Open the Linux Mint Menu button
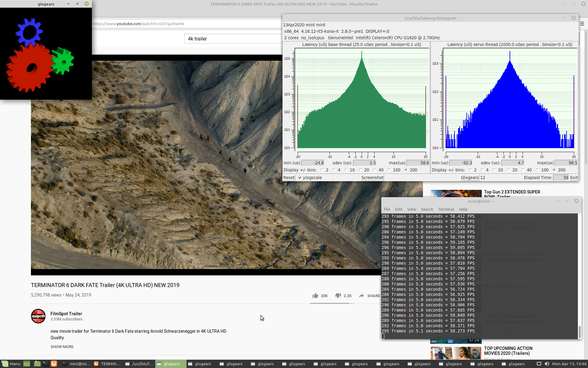Viewport: 588px width, 368px height. 11,364
